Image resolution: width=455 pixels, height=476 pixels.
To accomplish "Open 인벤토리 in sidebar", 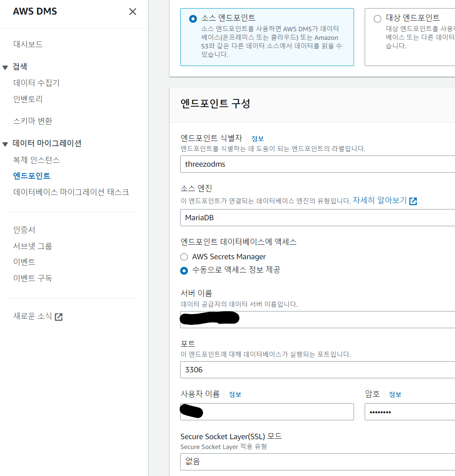I will pos(28,99).
